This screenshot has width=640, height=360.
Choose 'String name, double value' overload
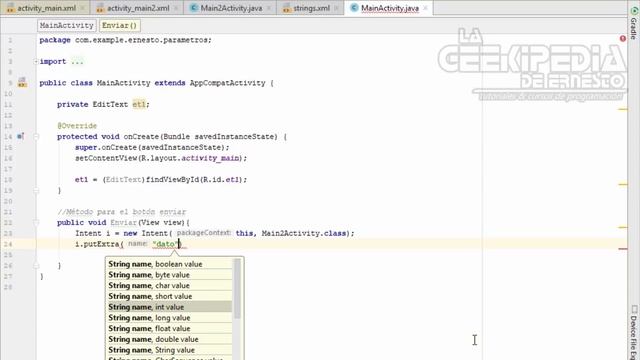click(x=170, y=339)
